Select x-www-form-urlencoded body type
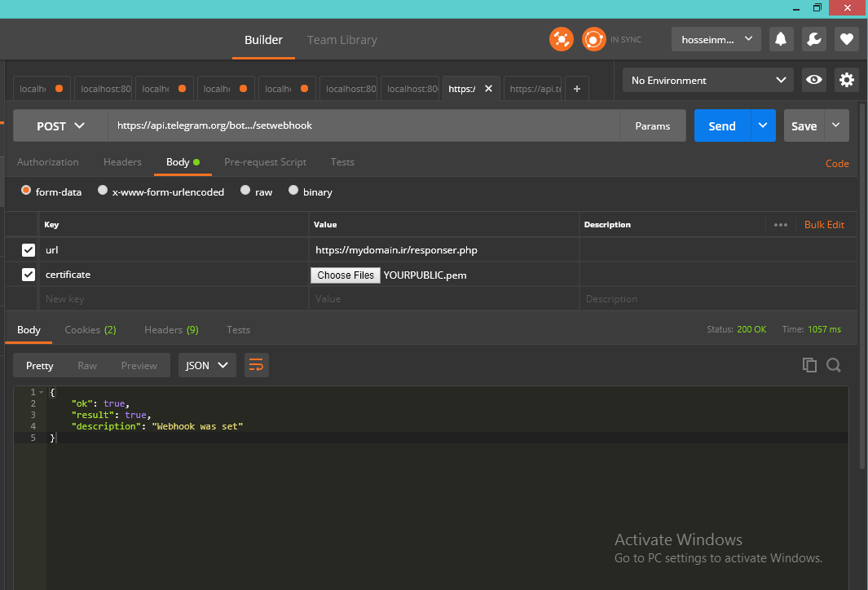The image size is (868, 590). [103, 191]
